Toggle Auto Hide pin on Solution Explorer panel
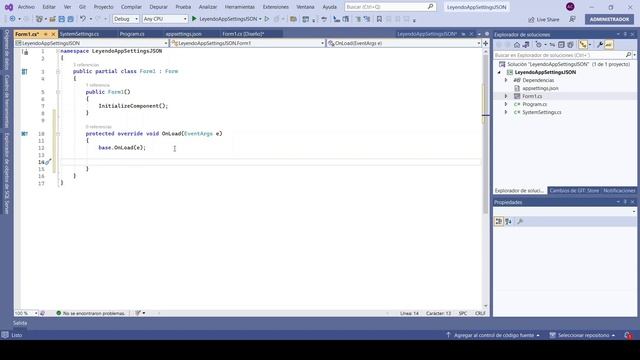 pos(625,35)
